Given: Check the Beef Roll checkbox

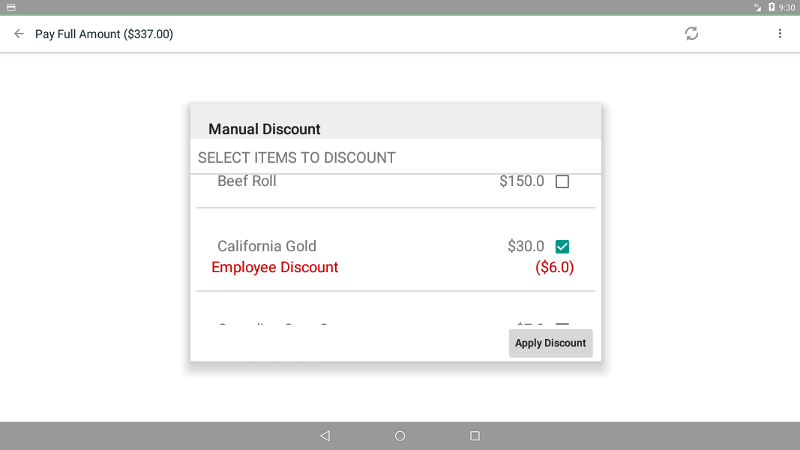Looking at the screenshot, I should tap(562, 182).
